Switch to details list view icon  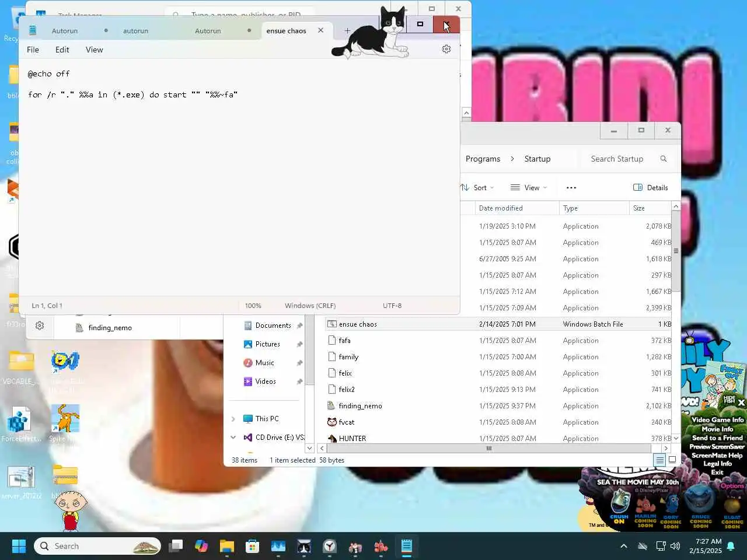pos(659,460)
